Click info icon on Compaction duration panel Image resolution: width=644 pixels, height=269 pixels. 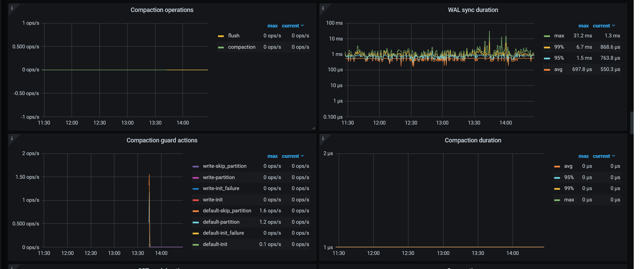323,138
